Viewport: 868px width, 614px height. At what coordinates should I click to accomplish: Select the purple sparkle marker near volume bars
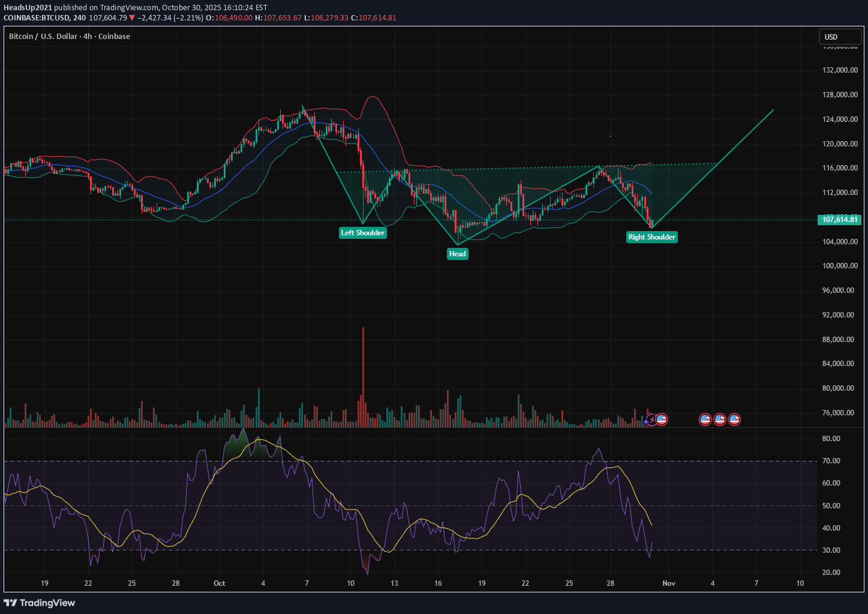point(645,421)
